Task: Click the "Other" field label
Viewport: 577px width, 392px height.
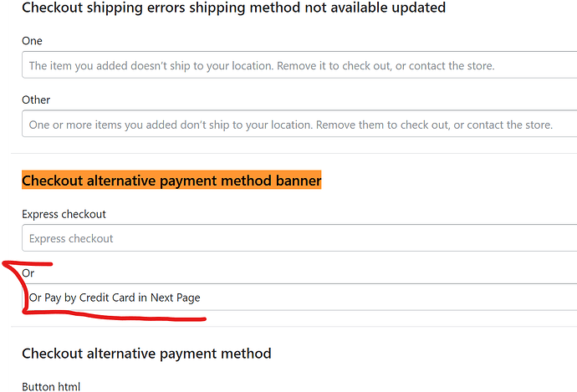Action: (36, 99)
